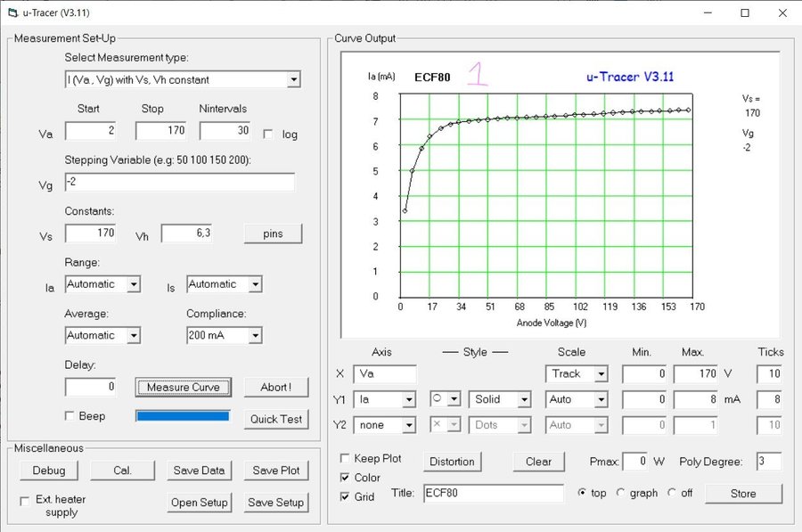The width and height of the screenshot is (802, 532).
Task: Toggle the Beep checkbox
Action: point(70,416)
